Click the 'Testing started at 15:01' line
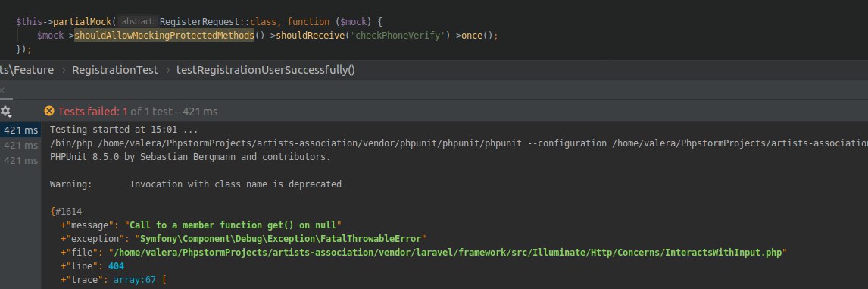This screenshot has width=868, height=289. point(123,130)
